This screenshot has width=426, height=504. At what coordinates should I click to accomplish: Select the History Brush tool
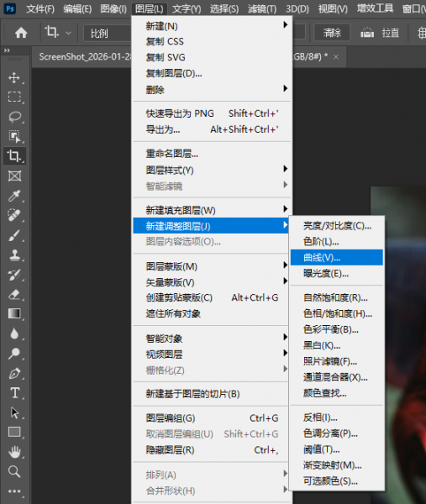coord(14,275)
